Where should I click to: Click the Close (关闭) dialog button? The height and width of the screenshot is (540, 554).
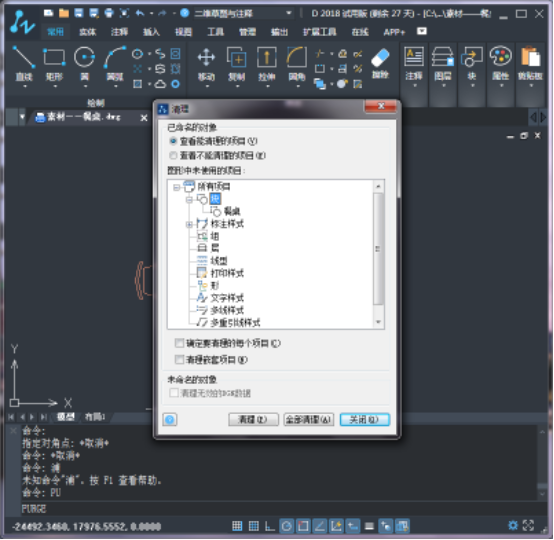(365, 419)
